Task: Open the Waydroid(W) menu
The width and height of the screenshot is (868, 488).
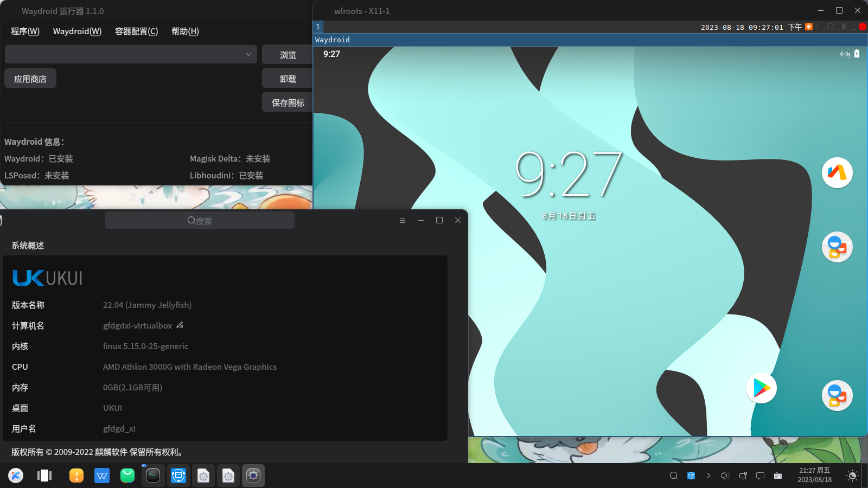Action: pos(77,31)
